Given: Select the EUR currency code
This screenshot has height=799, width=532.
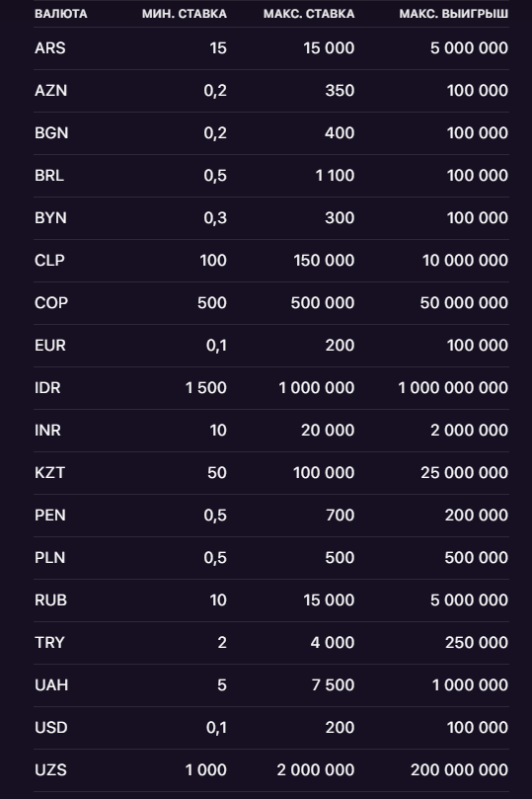Looking at the screenshot, I should click(50, 346).
